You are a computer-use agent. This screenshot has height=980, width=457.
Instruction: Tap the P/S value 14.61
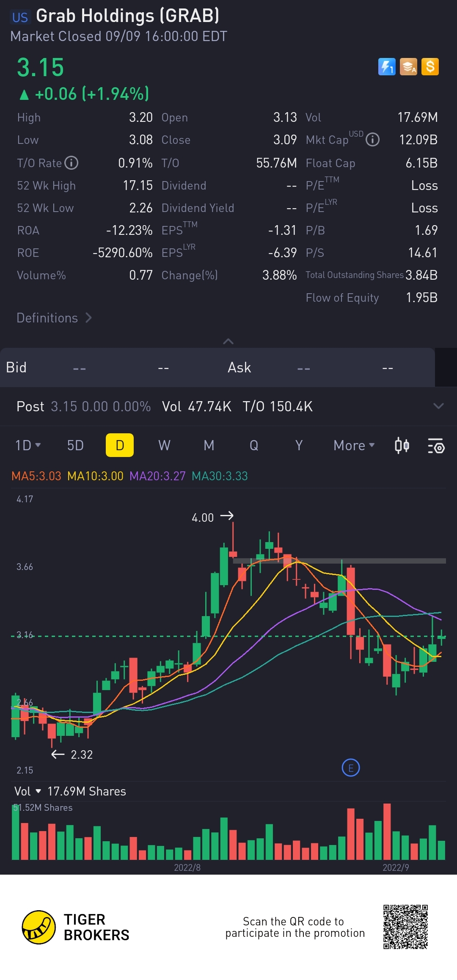[423, 253]
